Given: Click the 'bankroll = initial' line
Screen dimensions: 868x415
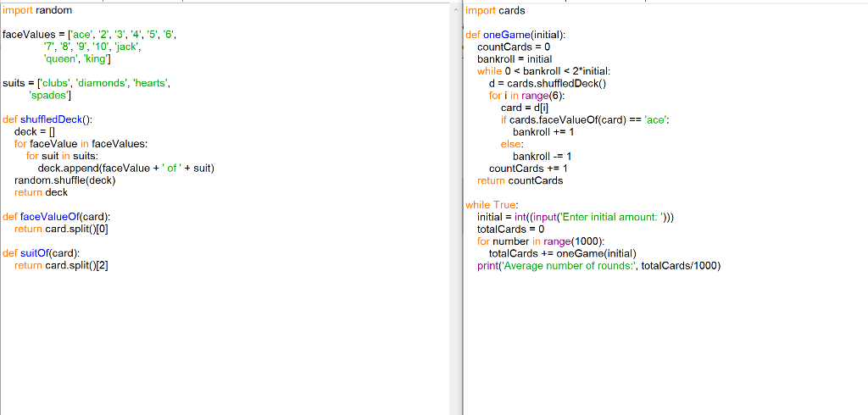Looking at the screenshot, I should (515, 59).
